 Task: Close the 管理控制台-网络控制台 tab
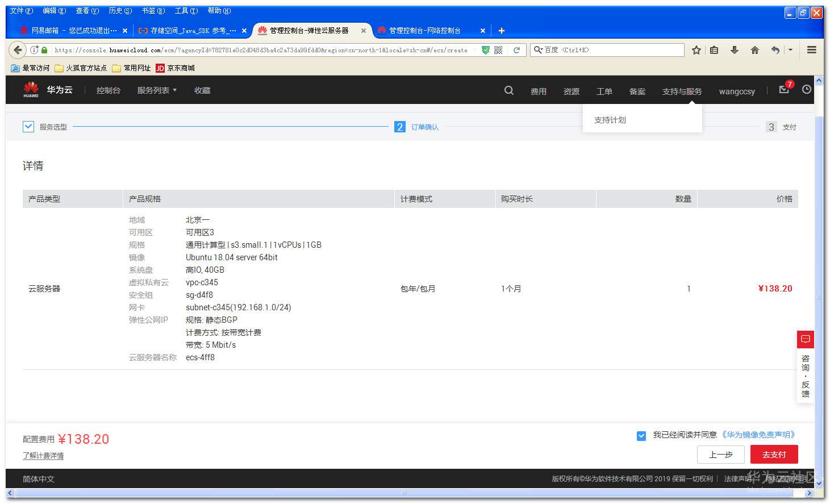click(x=483, y=31)
